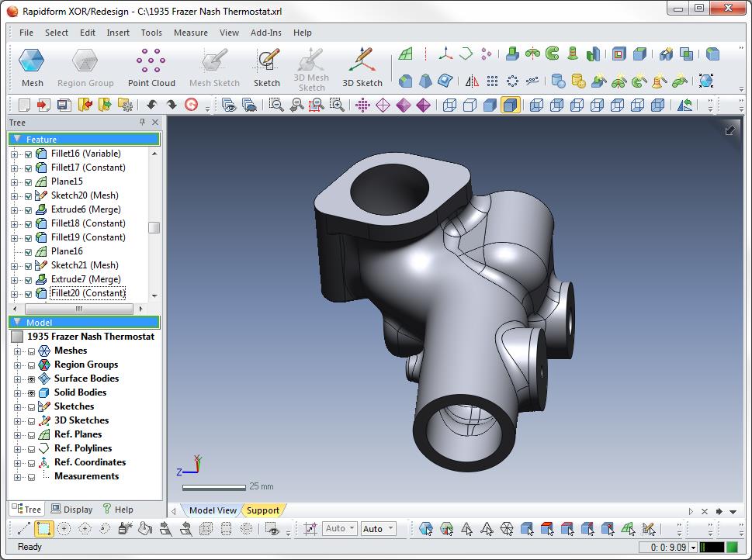Click the feature tree vertical scrollbar thumb
Viewport: 752px width, 560px height.
pyautogui.click(x=154, y=227)
